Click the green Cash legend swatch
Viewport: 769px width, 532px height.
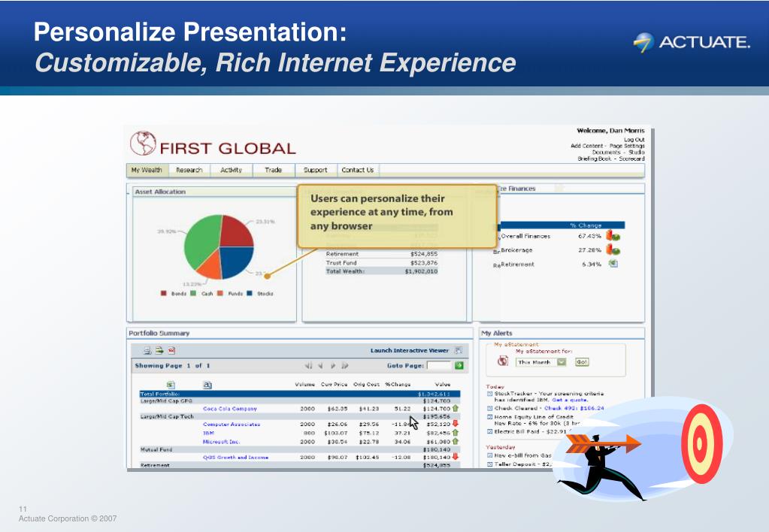192,293
